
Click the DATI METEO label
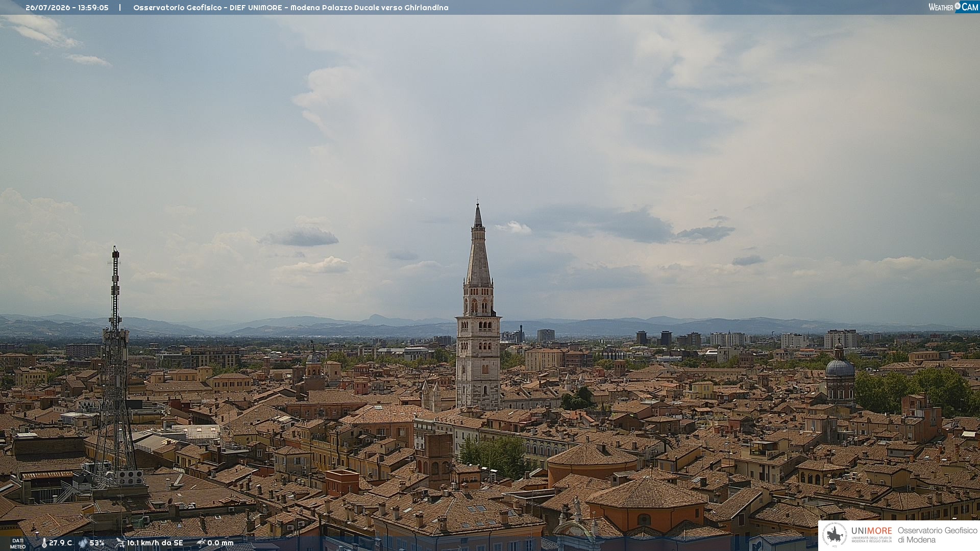pyautogui.click(x=18, y=544)
